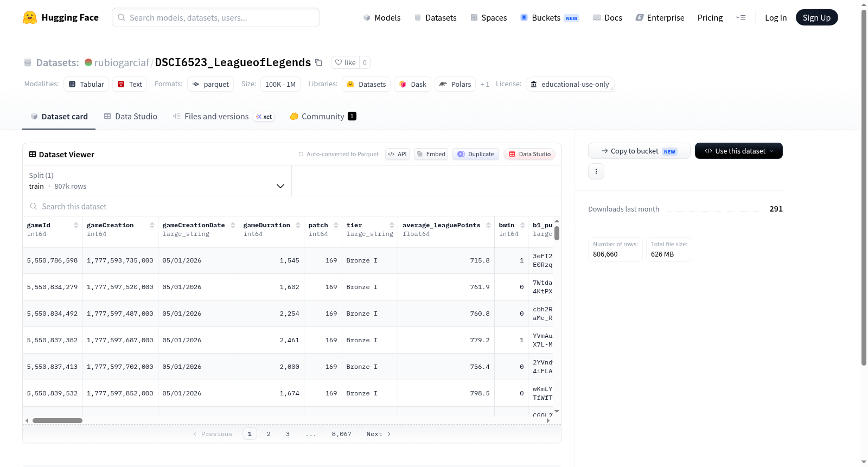Click the Datasets stack icon beside title

pyautogui.click(x=28, y=62)
